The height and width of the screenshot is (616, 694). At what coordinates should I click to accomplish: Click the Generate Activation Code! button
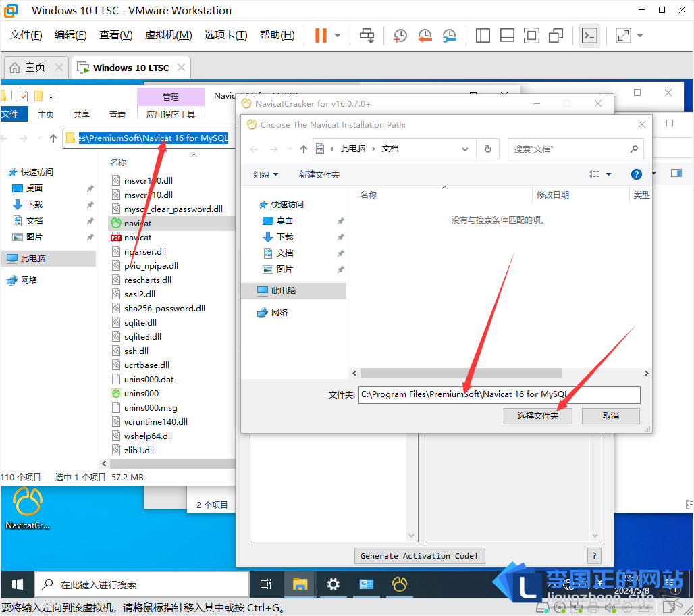coord(420,556)
